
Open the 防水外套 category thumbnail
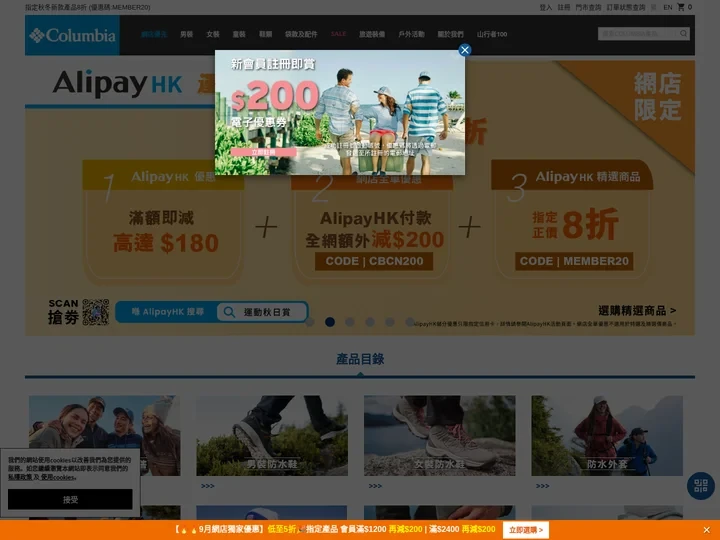click(x=607, y=436)
